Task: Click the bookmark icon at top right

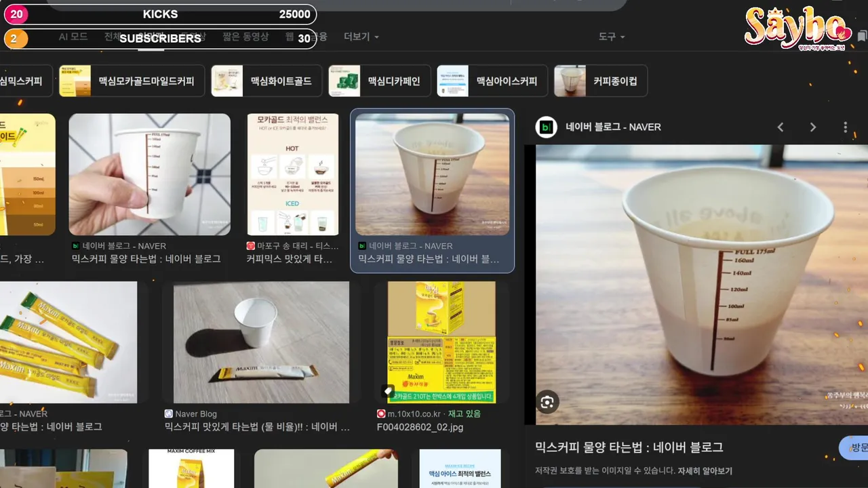Action: tap(862, 36)
